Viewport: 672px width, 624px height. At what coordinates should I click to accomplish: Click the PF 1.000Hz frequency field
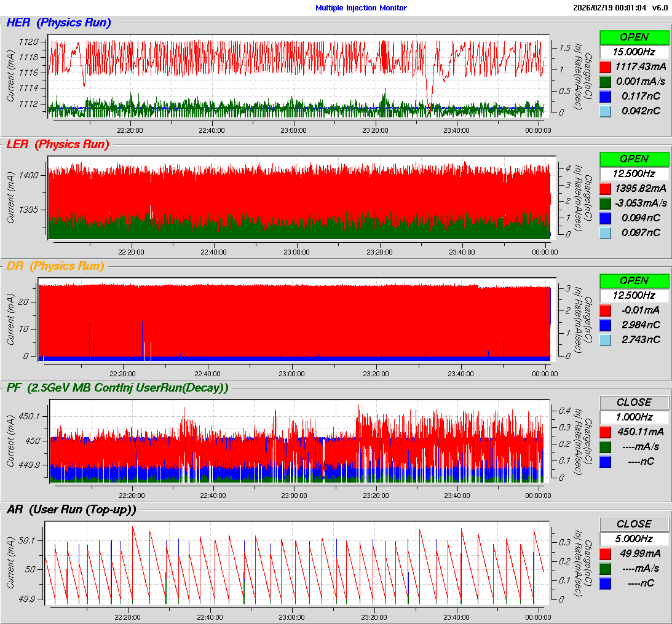[x=634, y=417]
